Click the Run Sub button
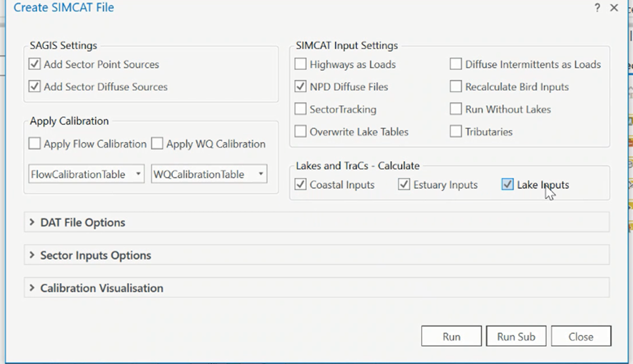633x364 pixels. click(516, 336)
